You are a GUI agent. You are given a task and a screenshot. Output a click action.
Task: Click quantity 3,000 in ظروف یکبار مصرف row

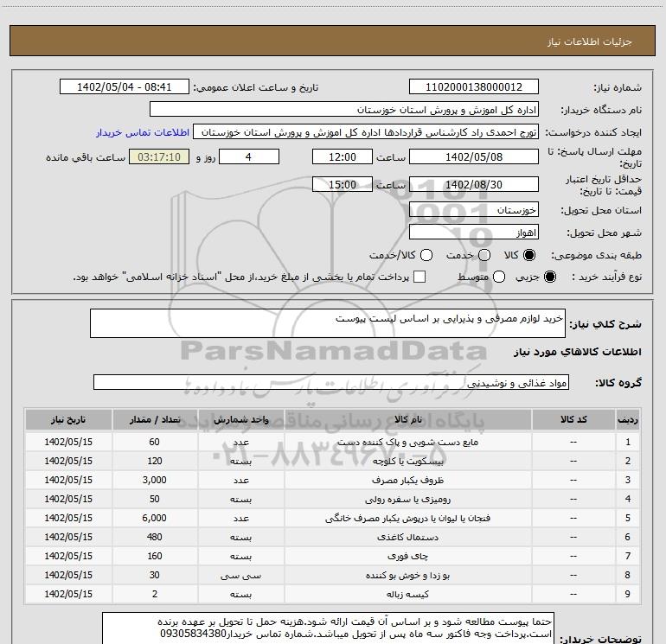click(155, 480)
